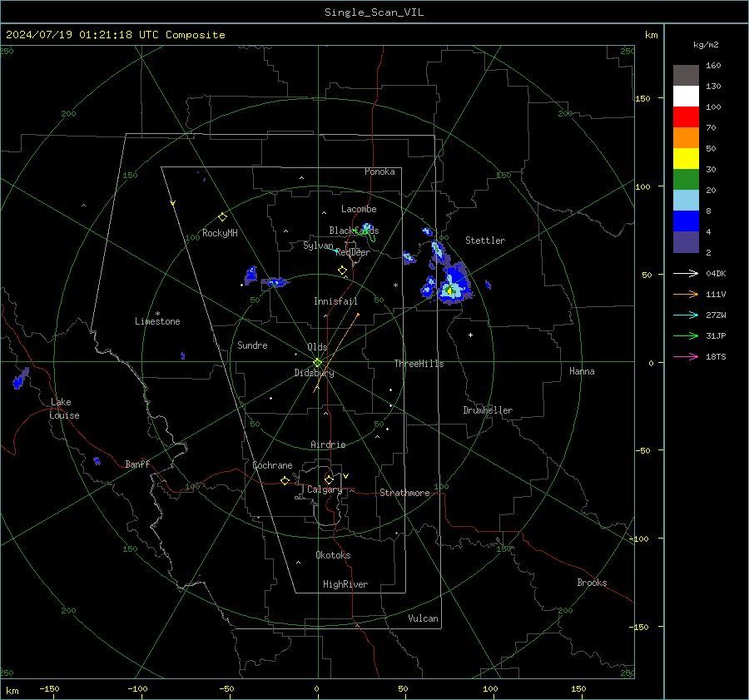Click the Olds city label

[317, 347]
